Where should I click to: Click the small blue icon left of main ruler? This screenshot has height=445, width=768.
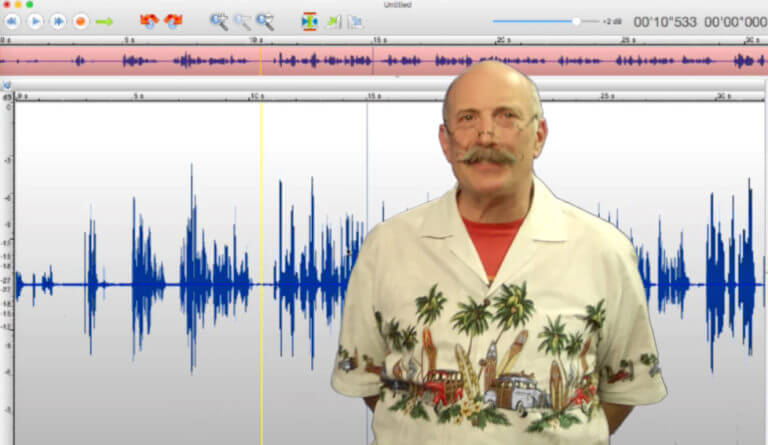click(6, 86)
